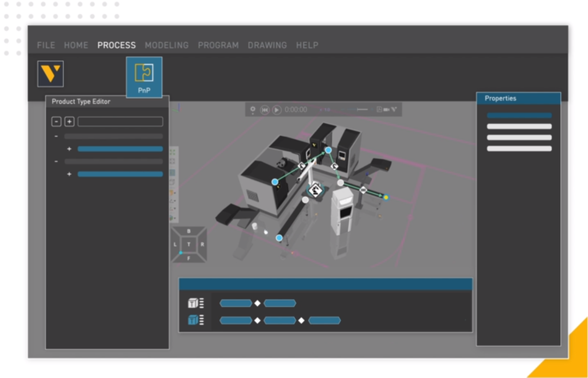Collapse the second group in Product Type Editor
This screenshot has height=378, width=588.
coord(56,162)
